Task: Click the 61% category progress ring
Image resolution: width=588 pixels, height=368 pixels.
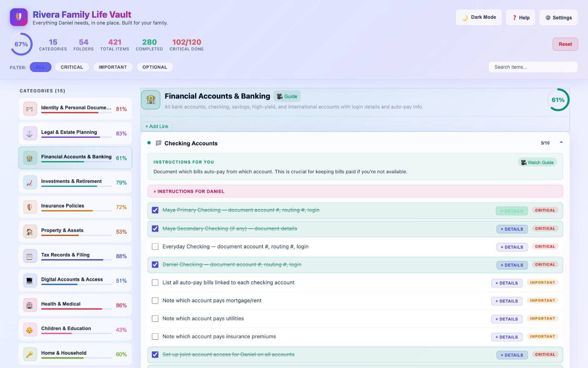Action: click(558, 100)
